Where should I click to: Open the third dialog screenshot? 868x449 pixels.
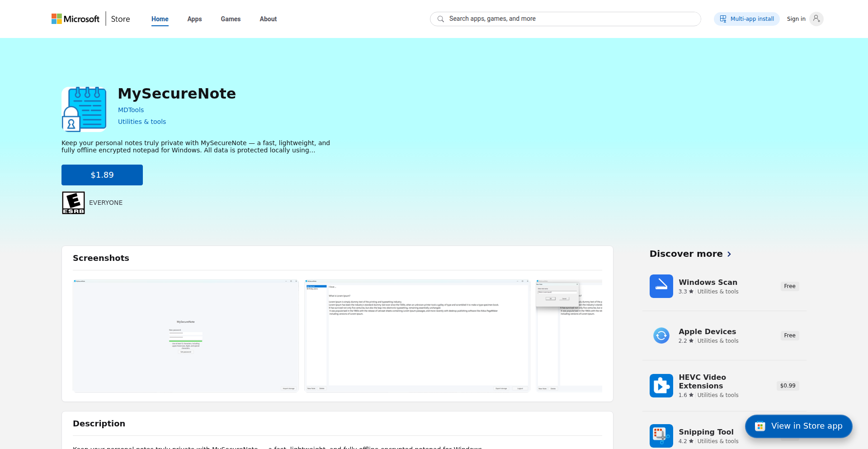(x=569, y=336)
